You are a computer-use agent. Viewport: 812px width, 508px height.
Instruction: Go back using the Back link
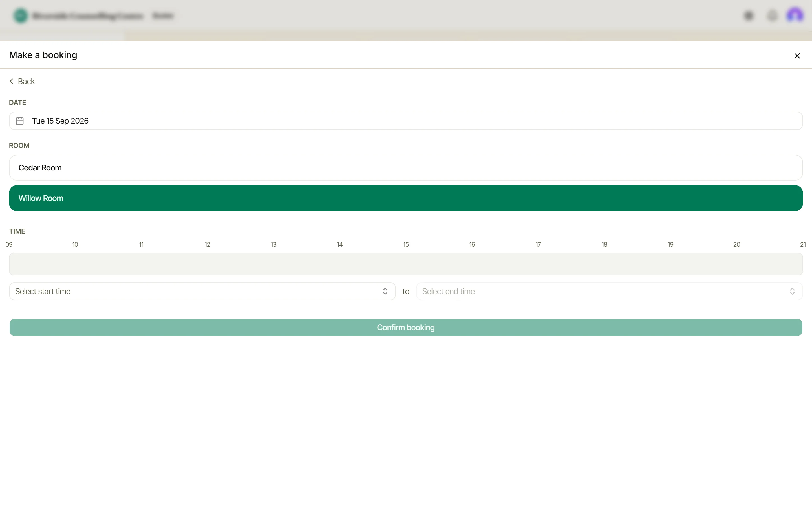(x=22, y=81)
